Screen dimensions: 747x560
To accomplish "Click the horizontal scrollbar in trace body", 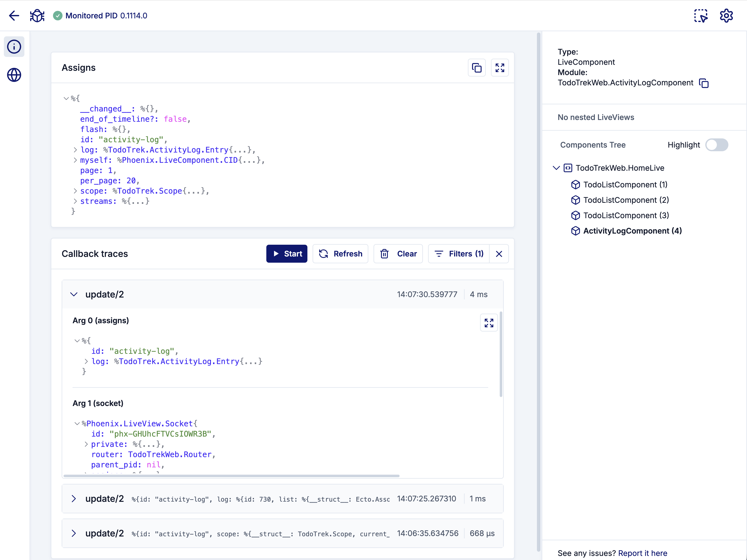I will pos(231,476).
